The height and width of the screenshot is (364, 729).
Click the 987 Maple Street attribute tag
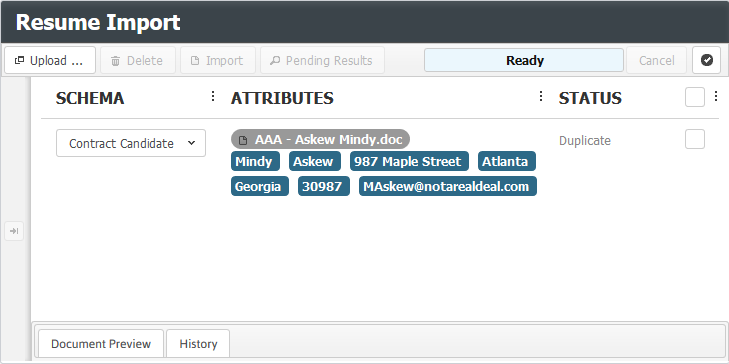[x=409, y=161]
